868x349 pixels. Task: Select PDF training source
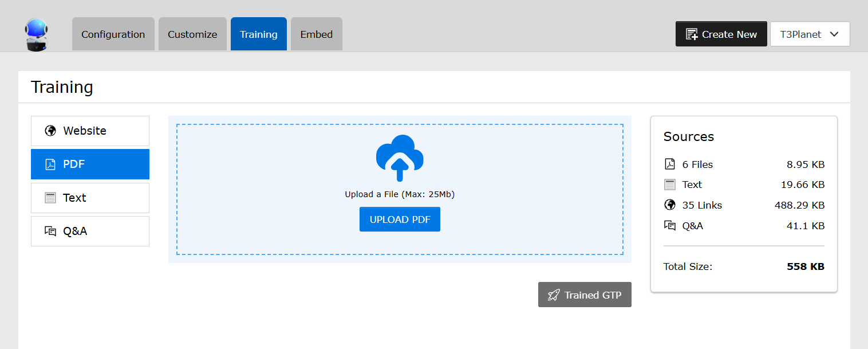90,164
